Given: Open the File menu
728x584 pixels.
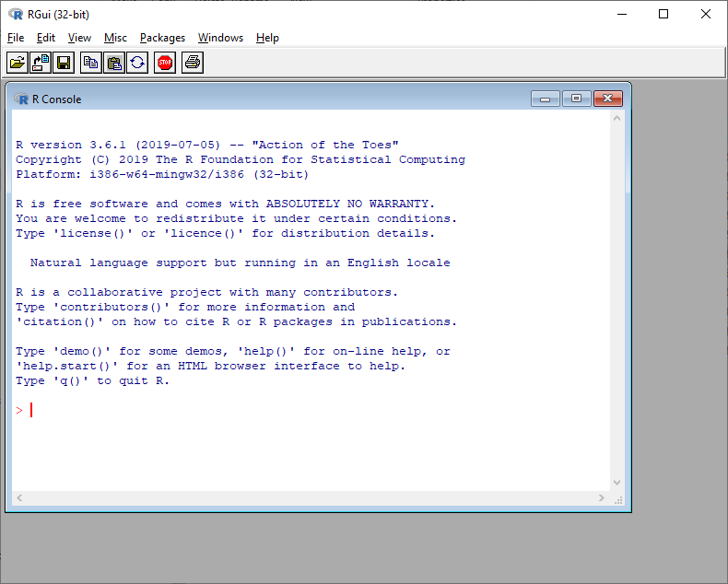Looking at the screenshot, I should pyautogui.click(x=16, y=38).
